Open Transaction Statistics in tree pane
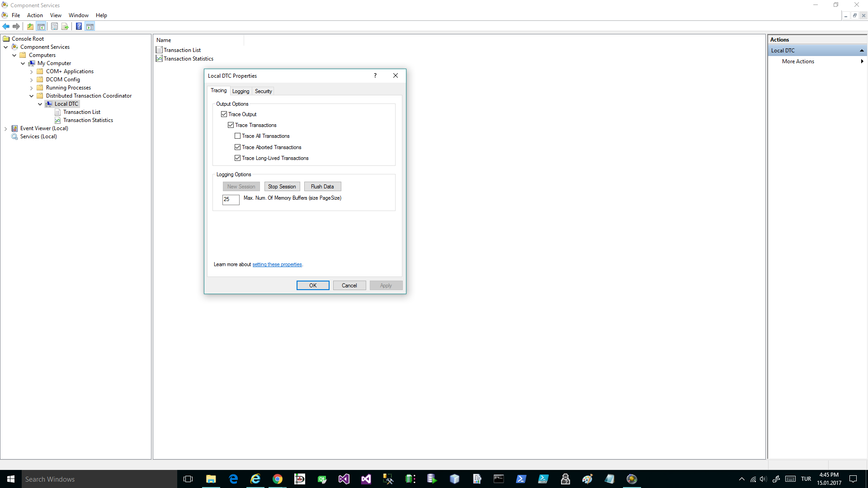This screenshot has height=488, width=868. point(88,120)
